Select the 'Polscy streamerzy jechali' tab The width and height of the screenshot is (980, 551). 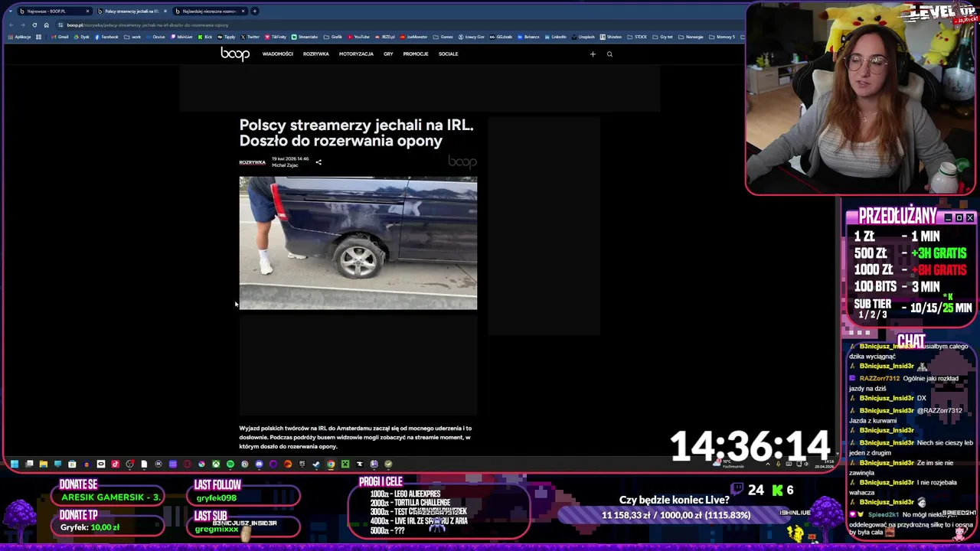click(132, 11)
